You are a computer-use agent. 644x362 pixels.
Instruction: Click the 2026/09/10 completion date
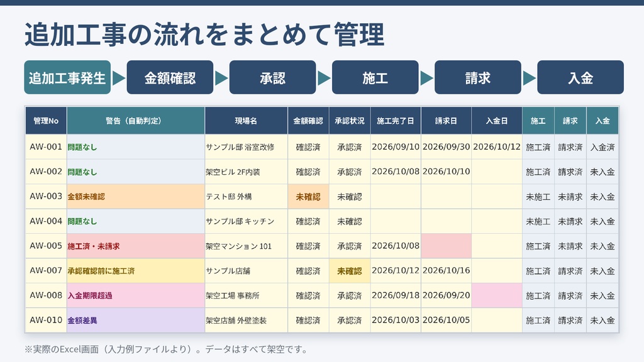396,147
